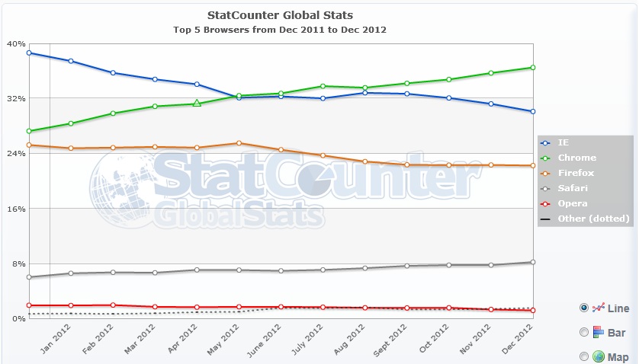This screenshot has width=639, height=364.
Task: Click the Opera legend marker
Action: click(x=545, y=203)
